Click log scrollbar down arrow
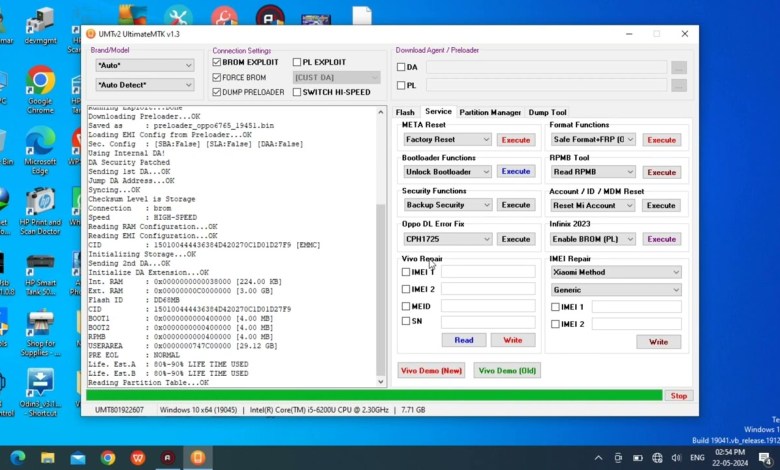 tap(381, 382)
